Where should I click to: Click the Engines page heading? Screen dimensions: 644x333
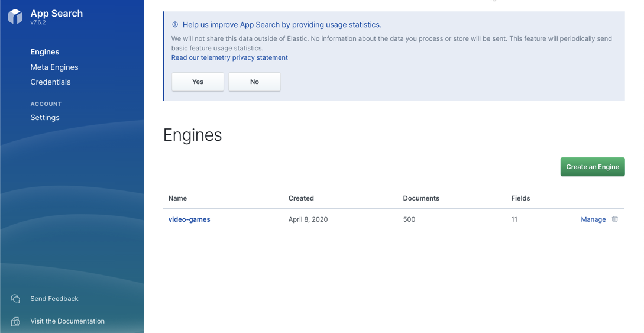tap(193, 135)
